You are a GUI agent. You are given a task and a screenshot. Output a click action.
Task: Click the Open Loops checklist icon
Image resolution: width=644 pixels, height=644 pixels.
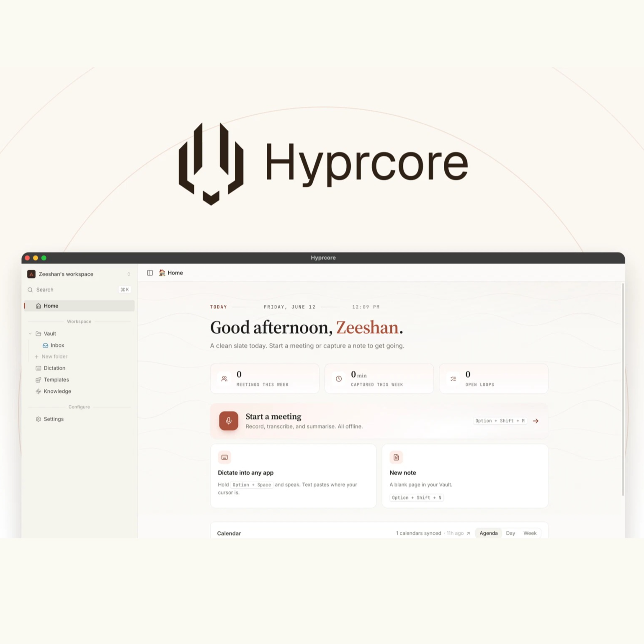[x=453, y=379]
